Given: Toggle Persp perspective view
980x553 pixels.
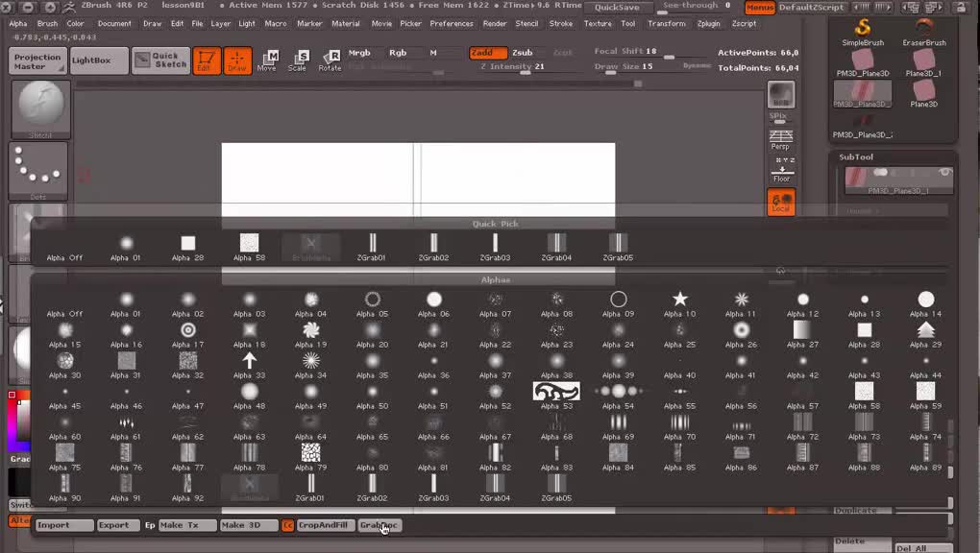Looking at the screenshot, I should click(780, 140).
